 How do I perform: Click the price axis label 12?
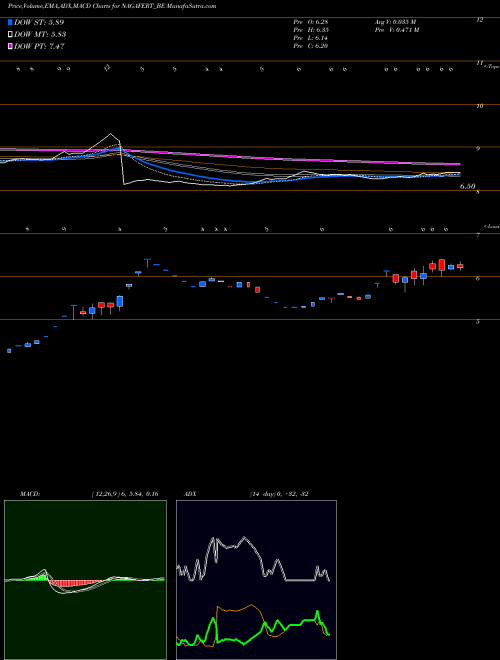click(x=479, y=20)
